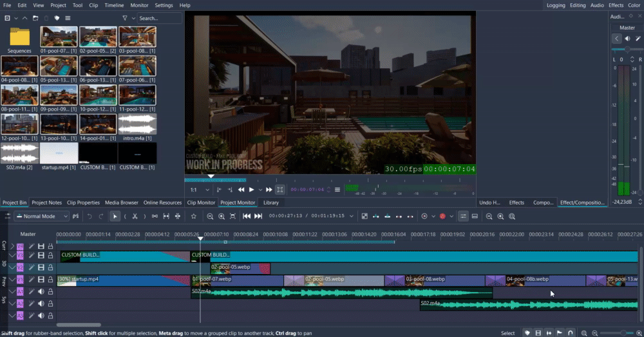This screenshot has height=337, width=644.
Task: Overwrite clip zone in timeline
Action: pos(387,216)
